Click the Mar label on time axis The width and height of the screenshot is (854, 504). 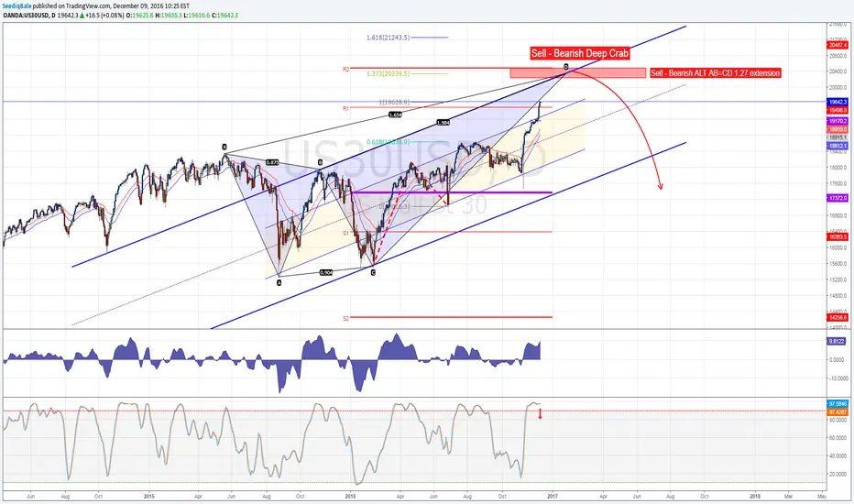click(x=788, y=497)
